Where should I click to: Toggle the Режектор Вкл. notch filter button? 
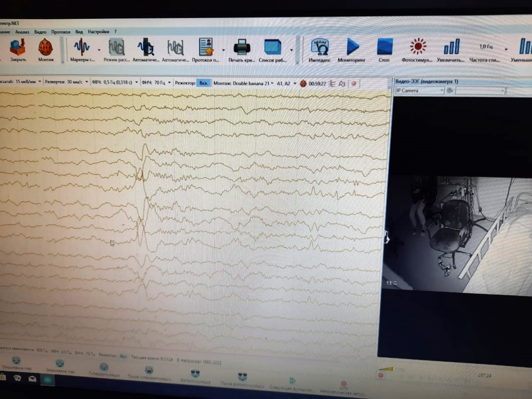(x=204, y=83)
